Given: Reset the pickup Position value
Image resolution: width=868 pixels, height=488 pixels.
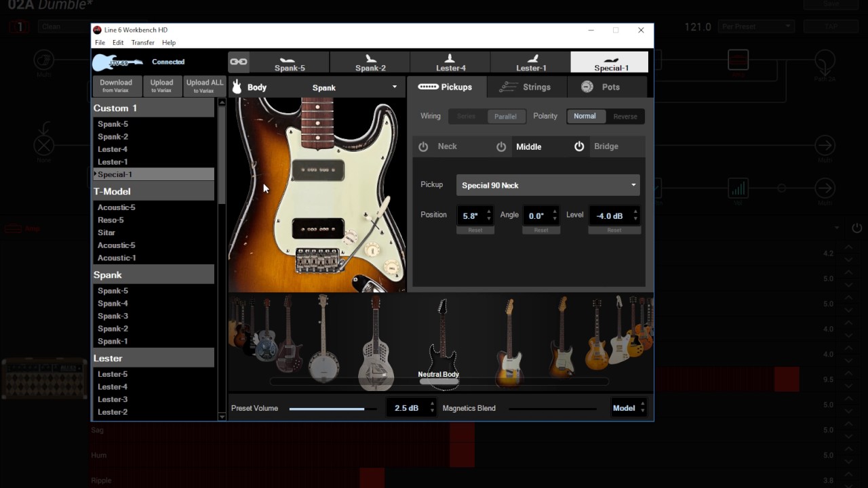Looking at the screenshot, I should coord(475,230).
